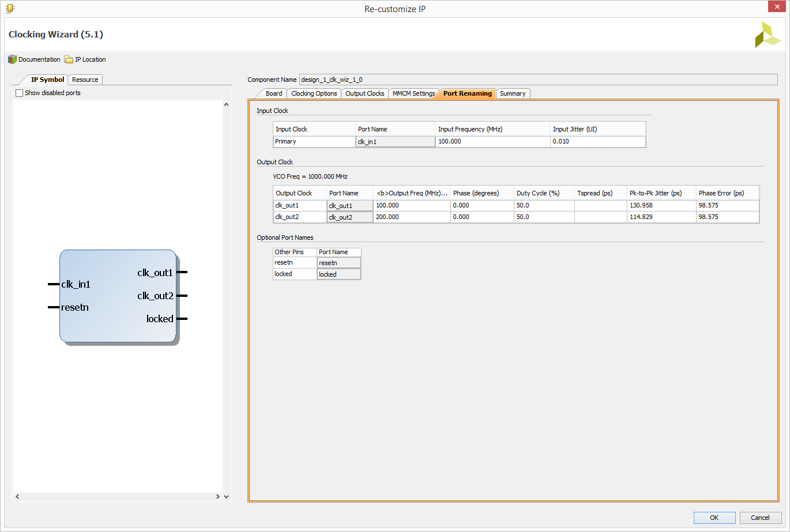Click the clk_in1 pin on the IP symbol

[54, 284]
